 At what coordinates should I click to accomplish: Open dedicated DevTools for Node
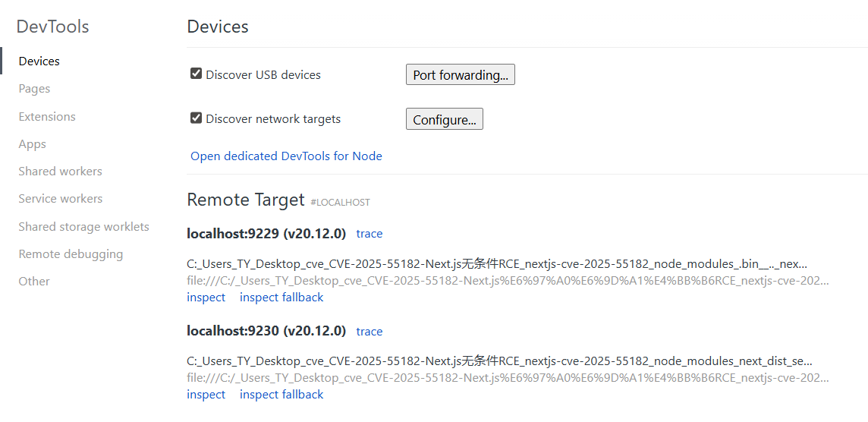(x=286, y=156)
